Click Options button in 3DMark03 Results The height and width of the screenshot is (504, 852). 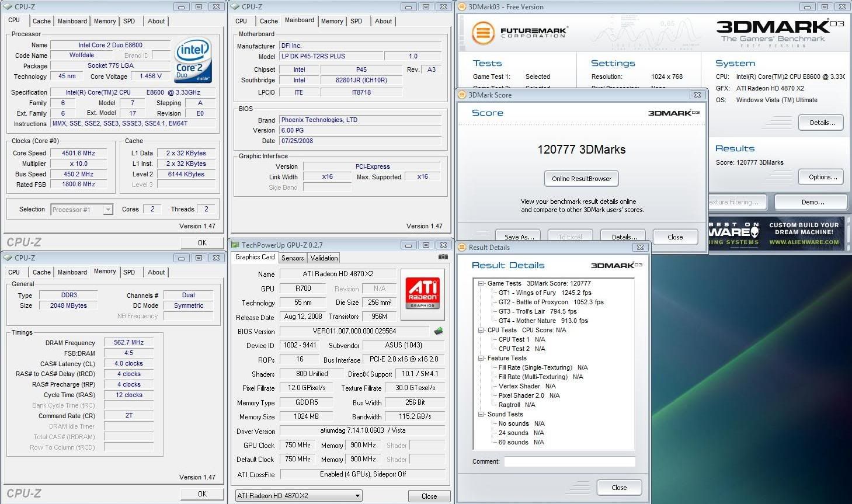coord(822,177)
